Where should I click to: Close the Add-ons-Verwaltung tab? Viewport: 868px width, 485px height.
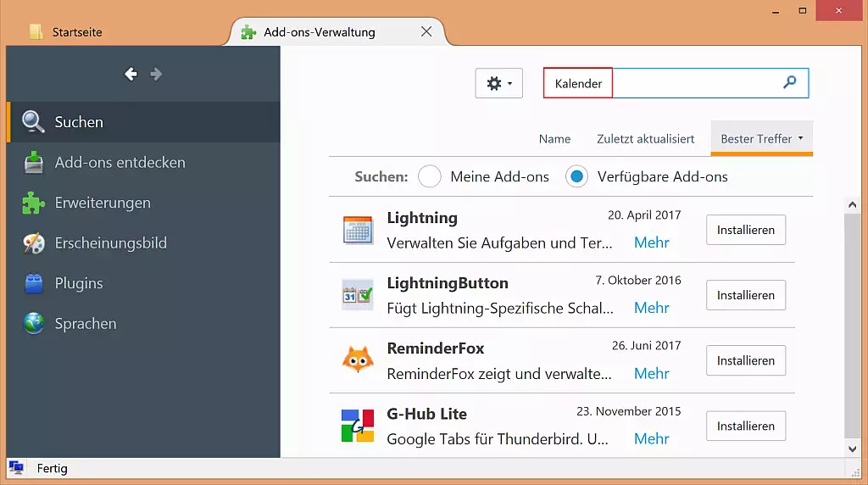click(x=426, y=32)
